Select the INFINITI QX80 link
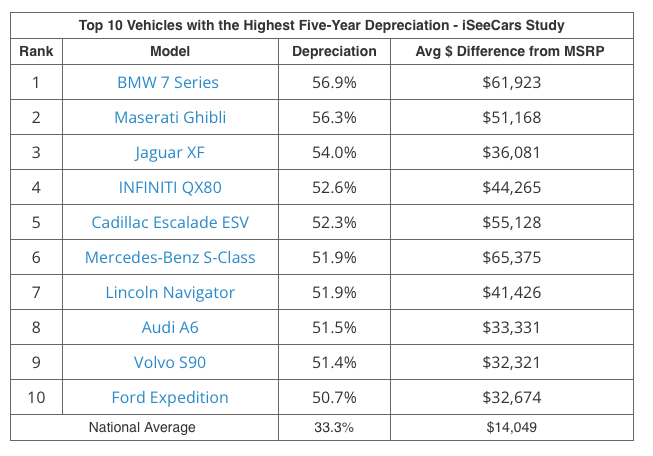The image size is (653, 456). click(x=170, y=187)
